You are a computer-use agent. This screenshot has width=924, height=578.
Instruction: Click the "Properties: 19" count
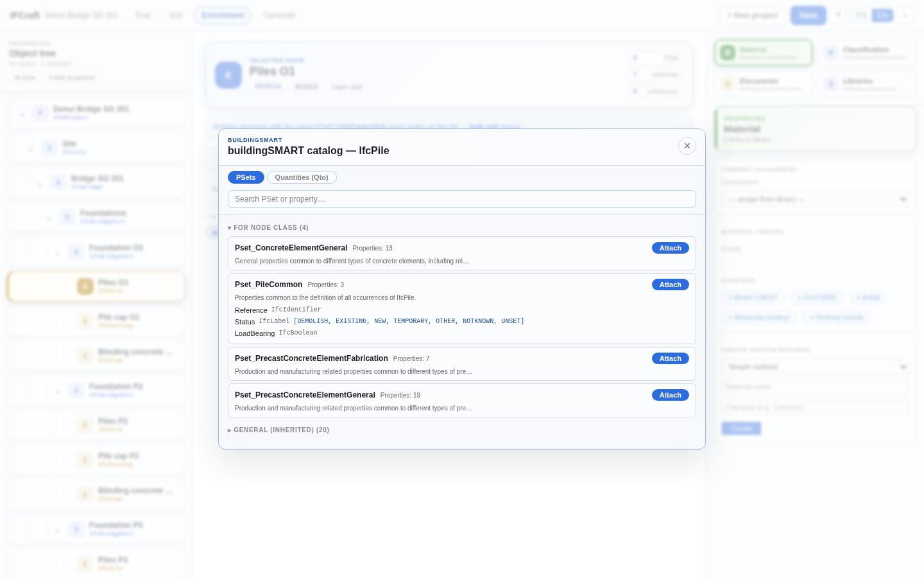(400, 395)
